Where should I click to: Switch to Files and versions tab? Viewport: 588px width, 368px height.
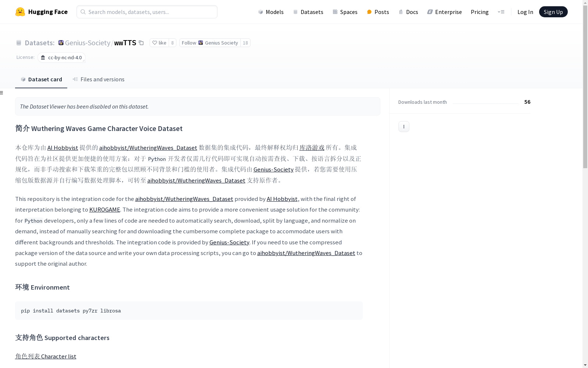[98, 79]
